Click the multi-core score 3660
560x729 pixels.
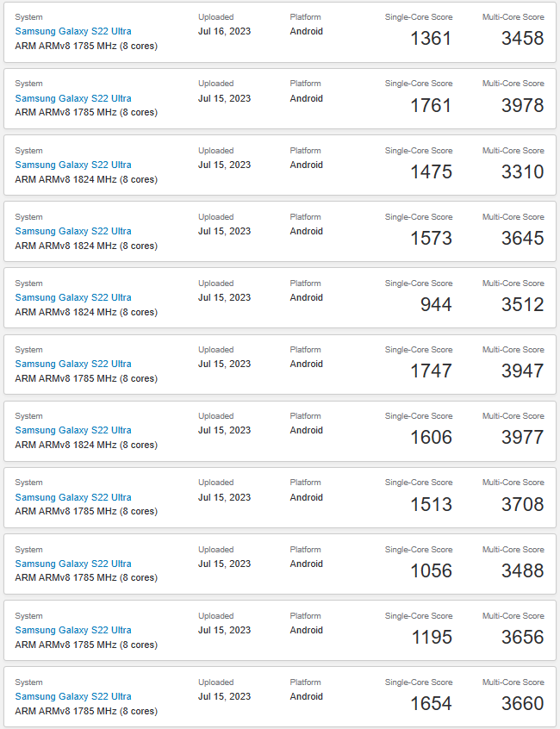tap(522, 703)
